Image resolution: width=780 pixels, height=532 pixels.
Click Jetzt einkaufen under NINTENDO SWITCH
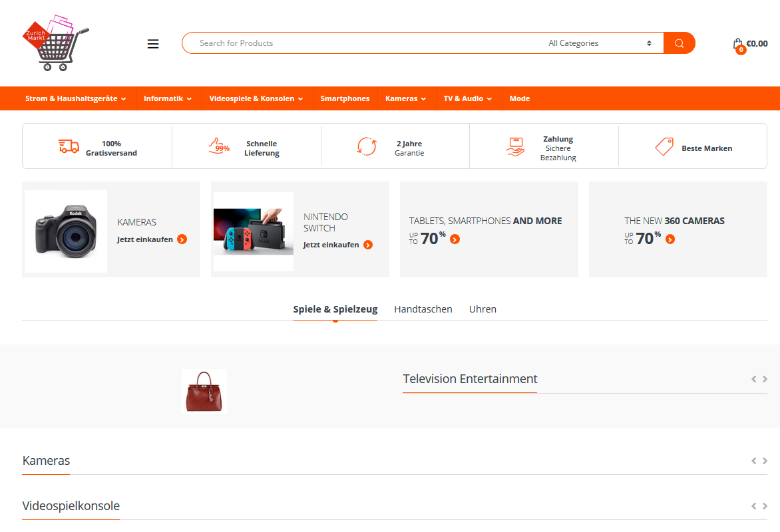coord(331,245)
